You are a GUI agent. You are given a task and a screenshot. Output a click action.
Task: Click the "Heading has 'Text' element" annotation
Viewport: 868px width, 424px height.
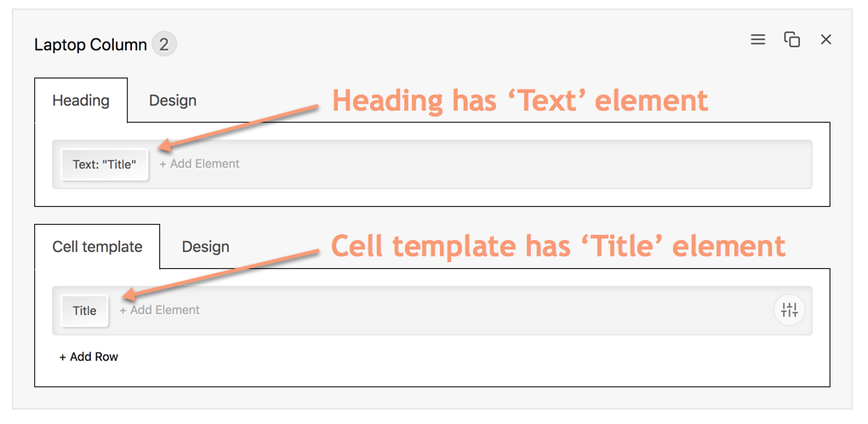519,100
